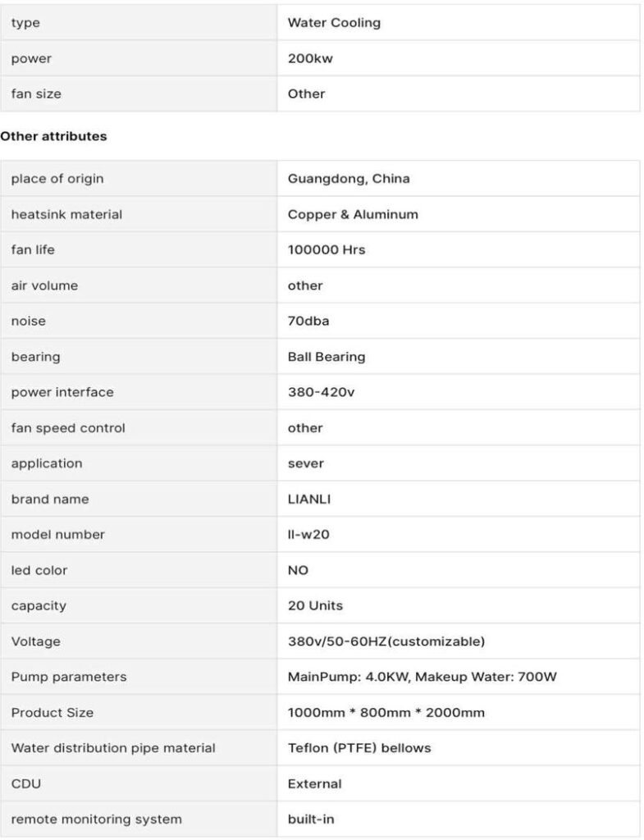The width and height of the screenshot is (644, 840).
Task: Select the 'LIANLI' brand name value
Action: coord(309,499)
